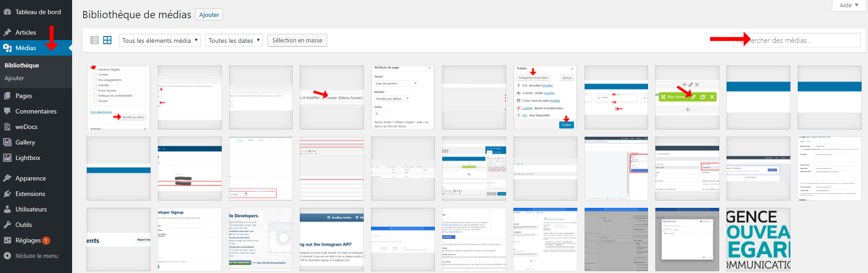Collapse sidebar with Réduire le menu

[x=31, y=256]
